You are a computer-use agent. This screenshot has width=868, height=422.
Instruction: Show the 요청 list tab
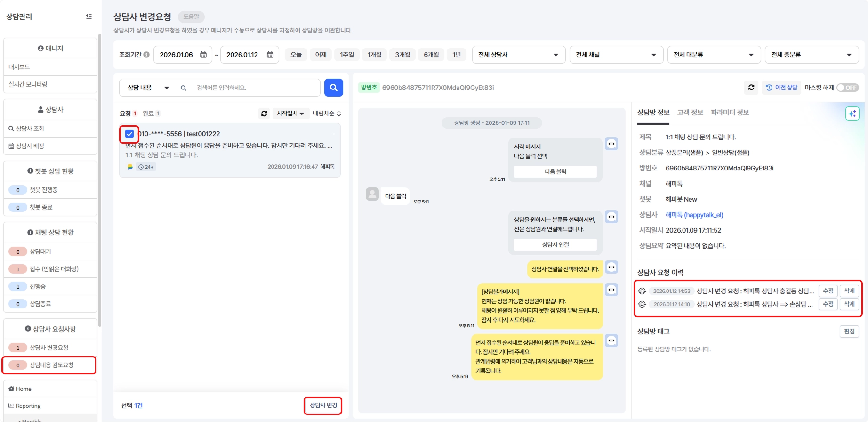click(128, 114)
